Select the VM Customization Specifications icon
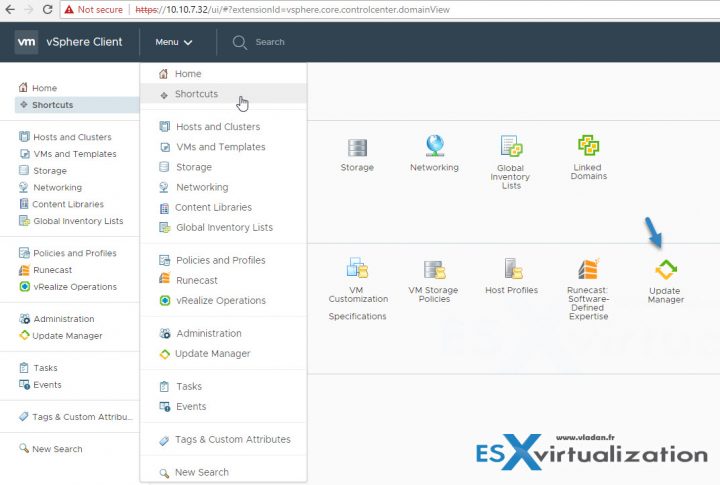720x485 pixels. (358, 268)
